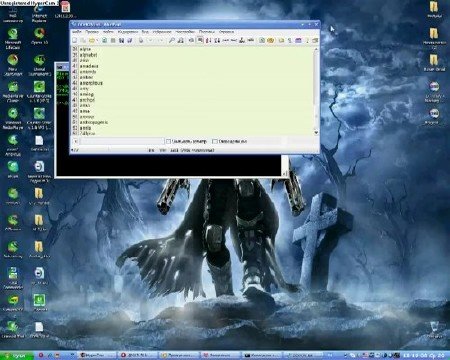
Task: Click the orange round icon in toolbar
Action: click(271, 40)
